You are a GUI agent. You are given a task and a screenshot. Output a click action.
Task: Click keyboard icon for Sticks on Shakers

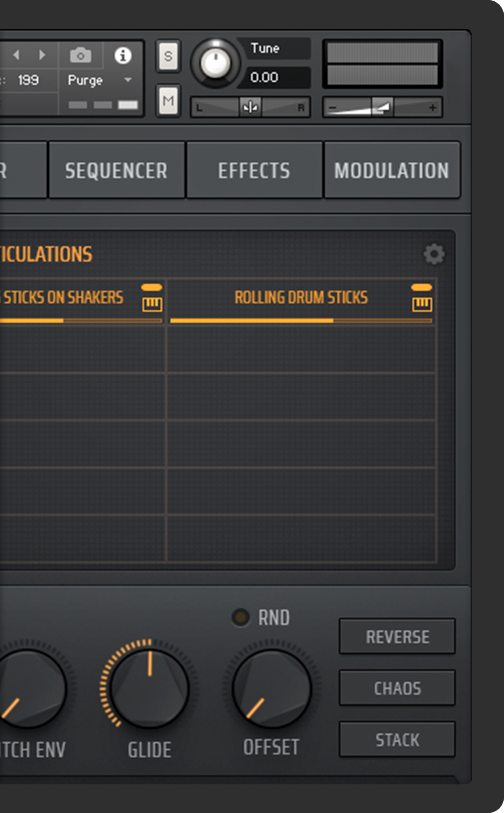pos(152,304)
